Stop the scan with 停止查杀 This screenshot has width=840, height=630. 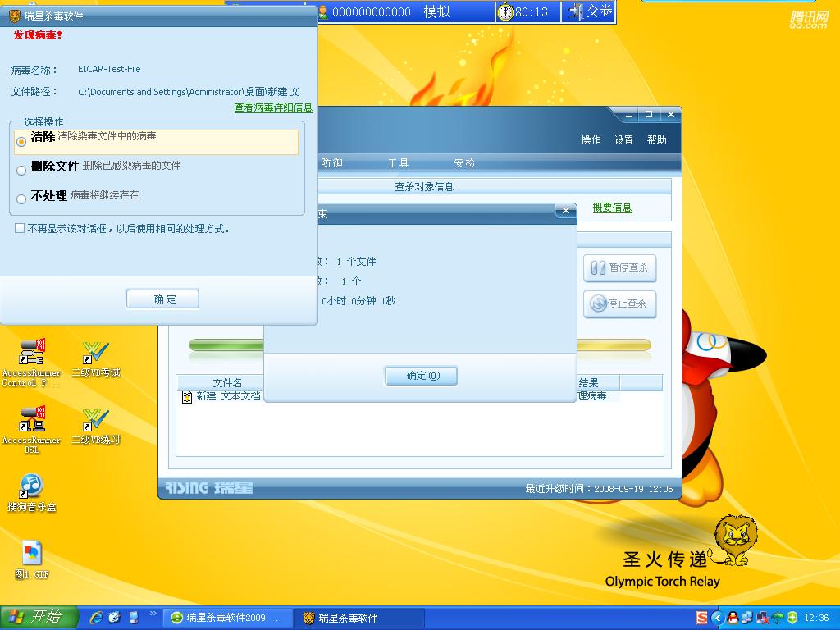[620, 304]
